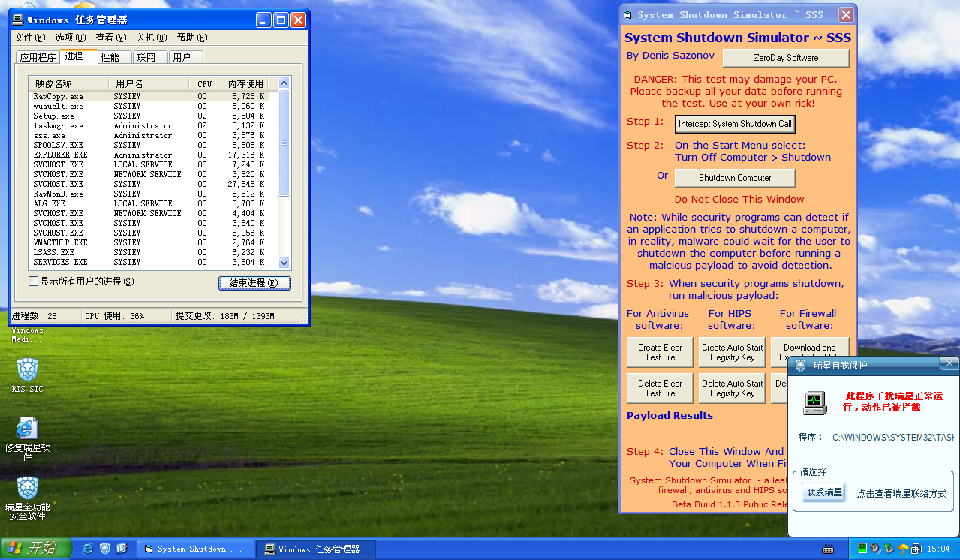Open the 瑞星全功能安全软件 desktop icon

click(x=28, y=489)
